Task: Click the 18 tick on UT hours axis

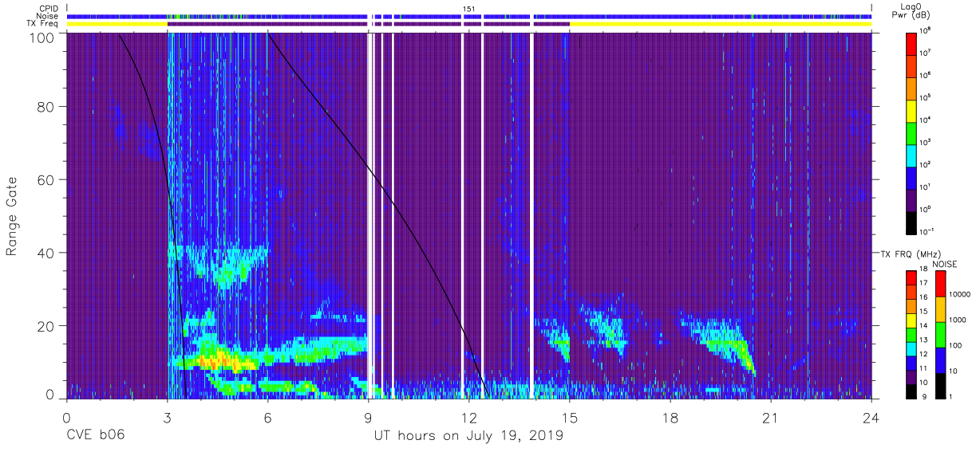Action: click(670, 417)
